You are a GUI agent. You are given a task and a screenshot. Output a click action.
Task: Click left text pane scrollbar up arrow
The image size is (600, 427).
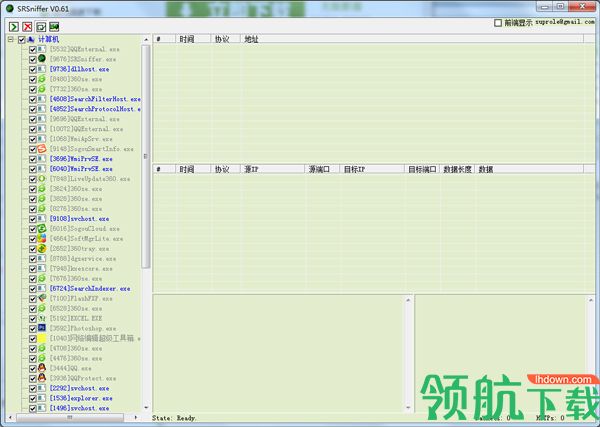(x=408, y=300)
